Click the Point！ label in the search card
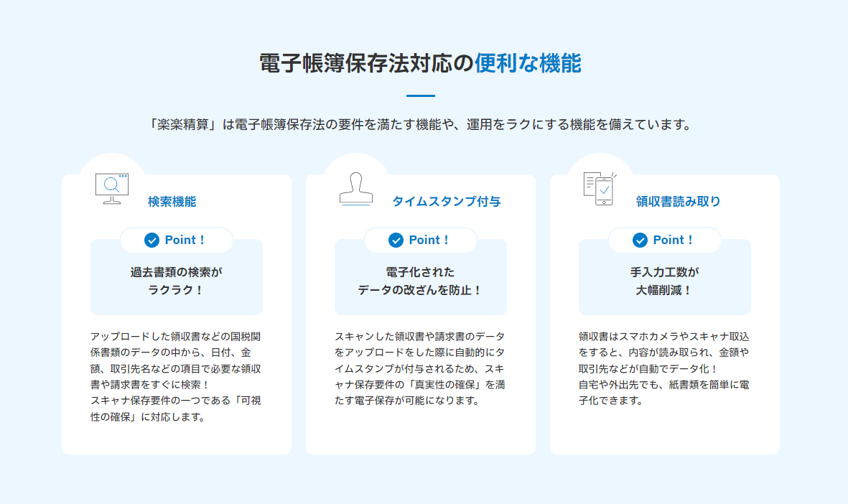 point(185,241)
